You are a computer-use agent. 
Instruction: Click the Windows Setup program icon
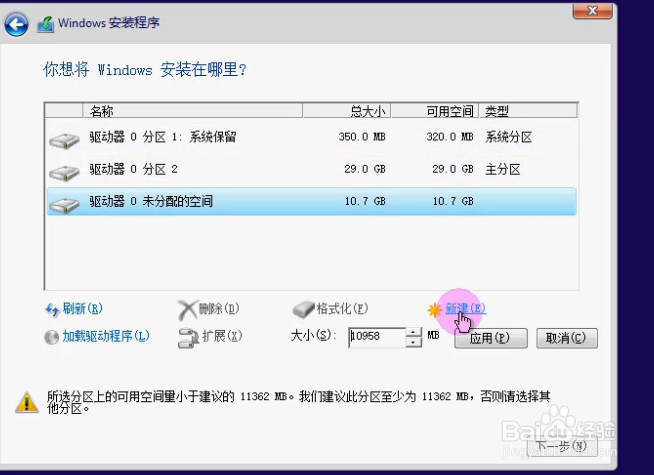pyautogui.click(x=45, y=24)
